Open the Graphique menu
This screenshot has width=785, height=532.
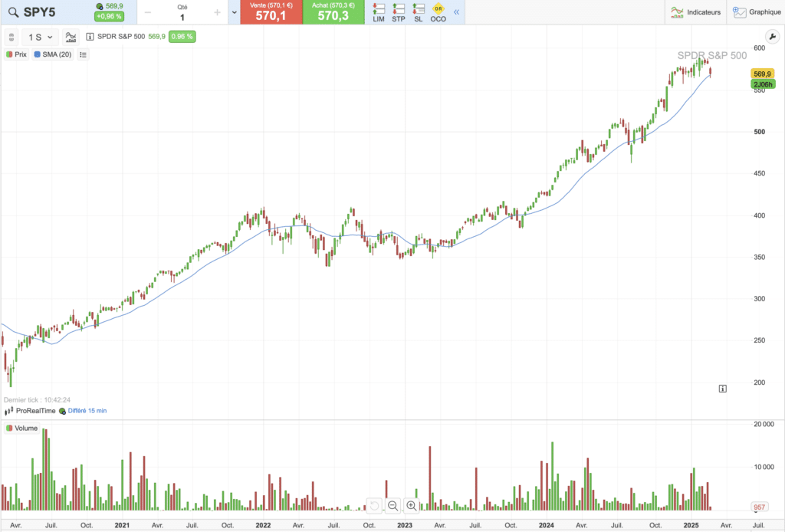756,12
